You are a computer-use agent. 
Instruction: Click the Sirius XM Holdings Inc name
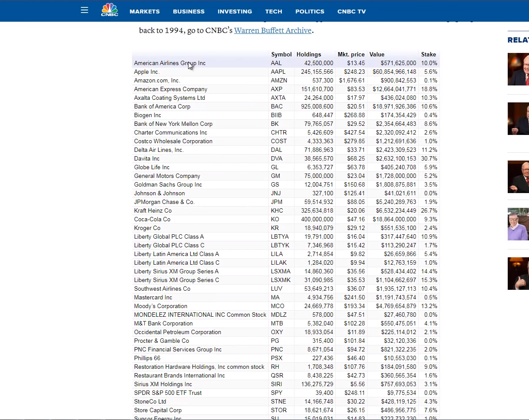pyautogui.click(x=163, y=384)
